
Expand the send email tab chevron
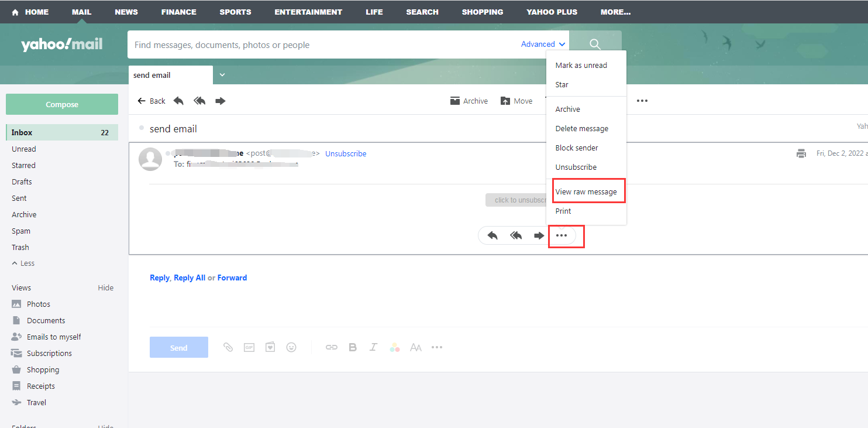[222, 75]
